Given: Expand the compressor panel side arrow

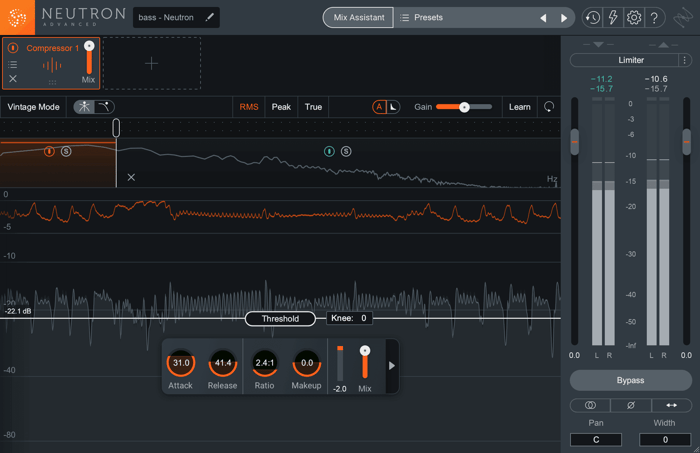Looking at the screenshot, I should click(392, 366).
